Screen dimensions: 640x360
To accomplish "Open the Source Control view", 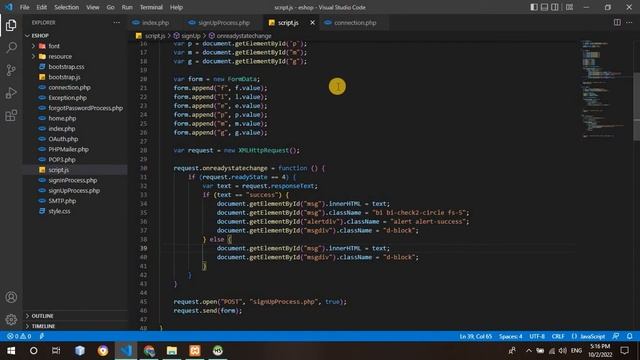I will coord(11,70).
